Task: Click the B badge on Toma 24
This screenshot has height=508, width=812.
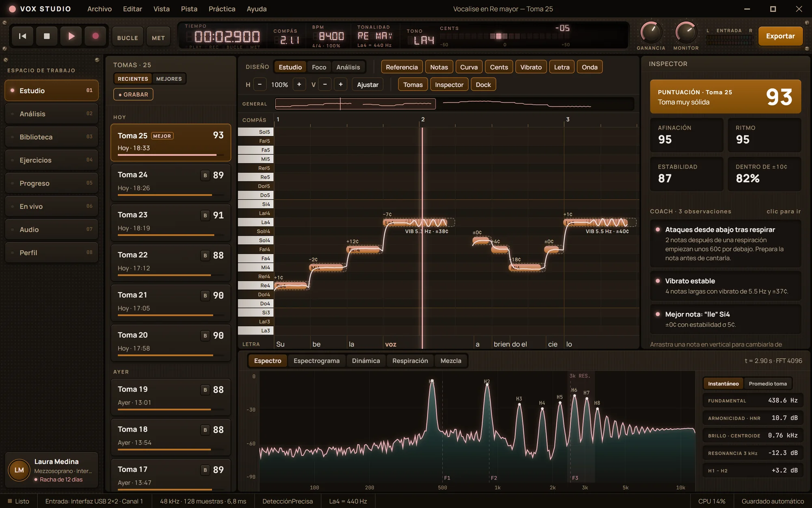Action: (205, 175)
